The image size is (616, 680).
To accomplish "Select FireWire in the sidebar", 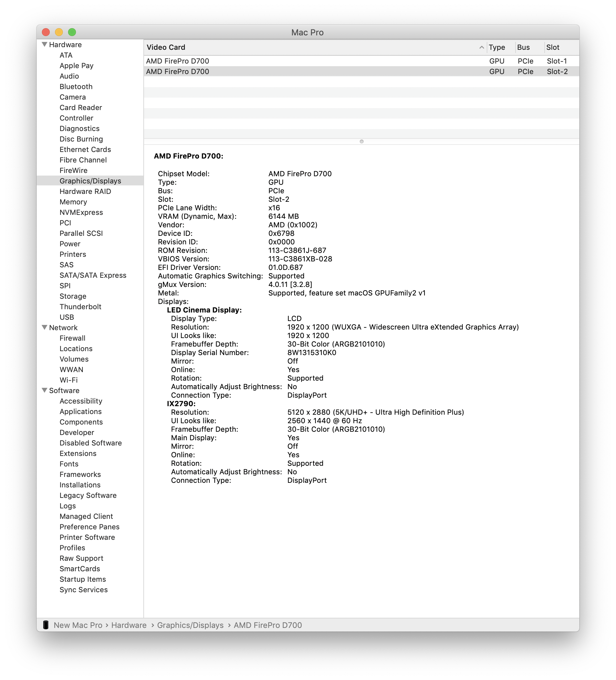I will coord(73,170).
